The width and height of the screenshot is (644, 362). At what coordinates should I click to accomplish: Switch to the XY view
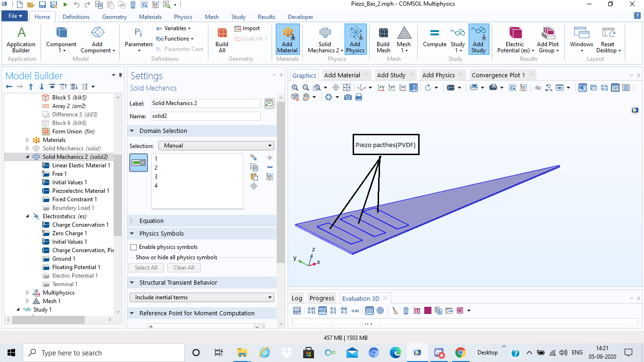381,88
